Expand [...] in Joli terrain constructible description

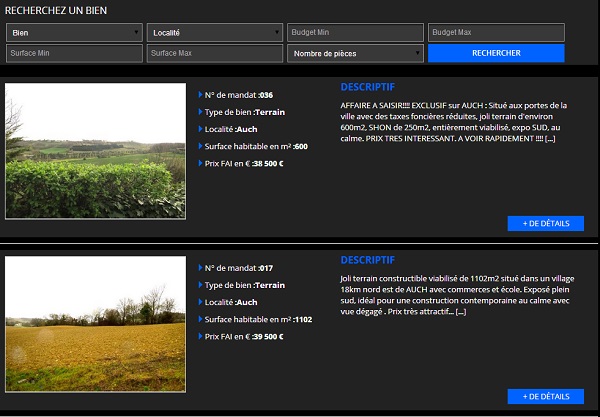coord(461,312)
